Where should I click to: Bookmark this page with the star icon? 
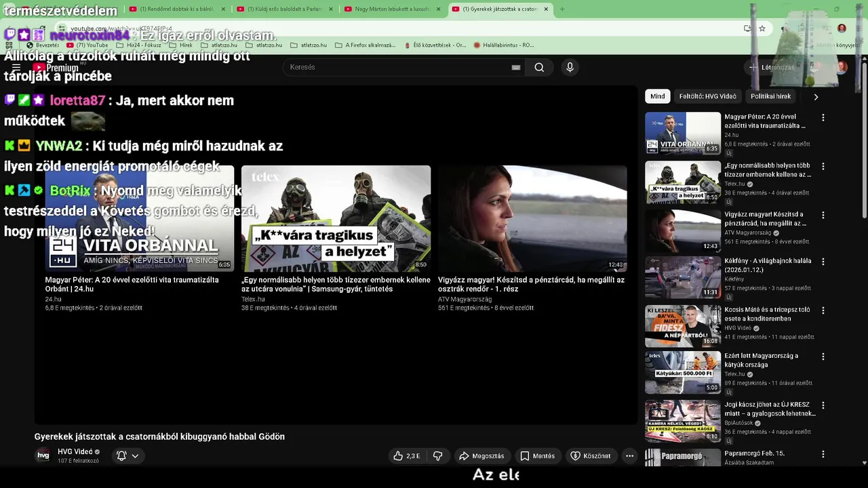click(762, 28)
